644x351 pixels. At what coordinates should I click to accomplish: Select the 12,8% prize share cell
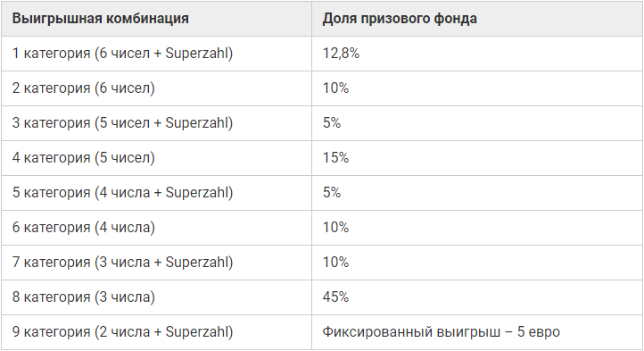pyautogui.click(x=477, y=54)
